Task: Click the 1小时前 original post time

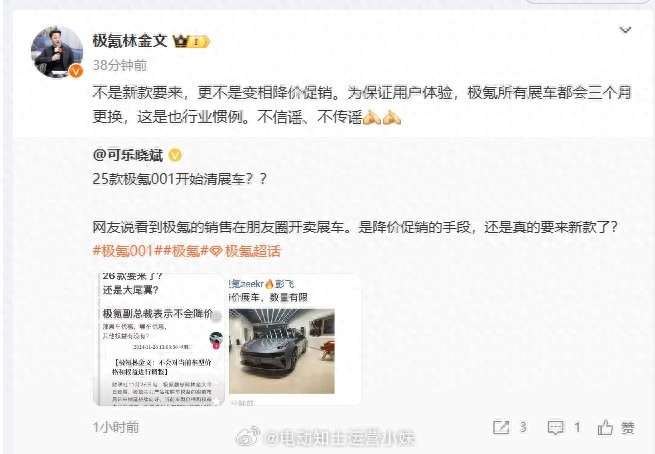Action: coord(116,427)
